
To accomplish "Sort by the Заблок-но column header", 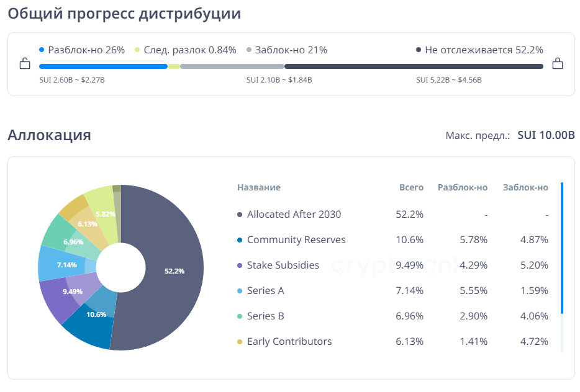I will (x=525, y=187).
